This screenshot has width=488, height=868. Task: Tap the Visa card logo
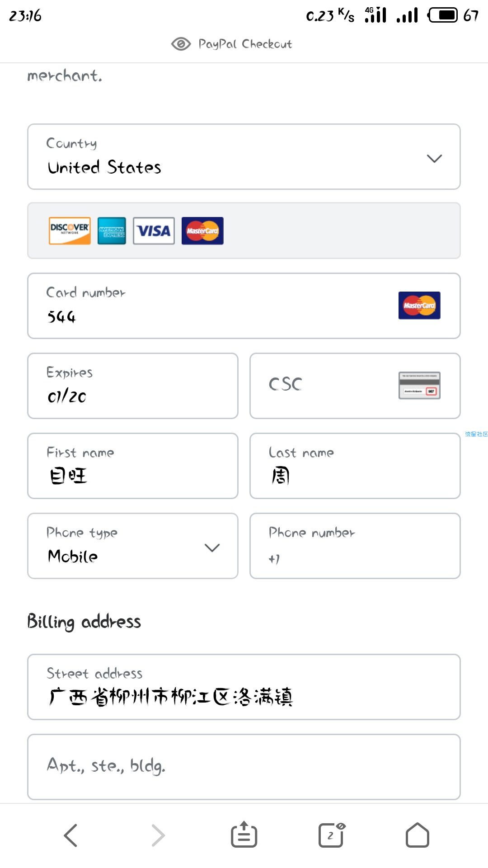click(x=154, y=231)
